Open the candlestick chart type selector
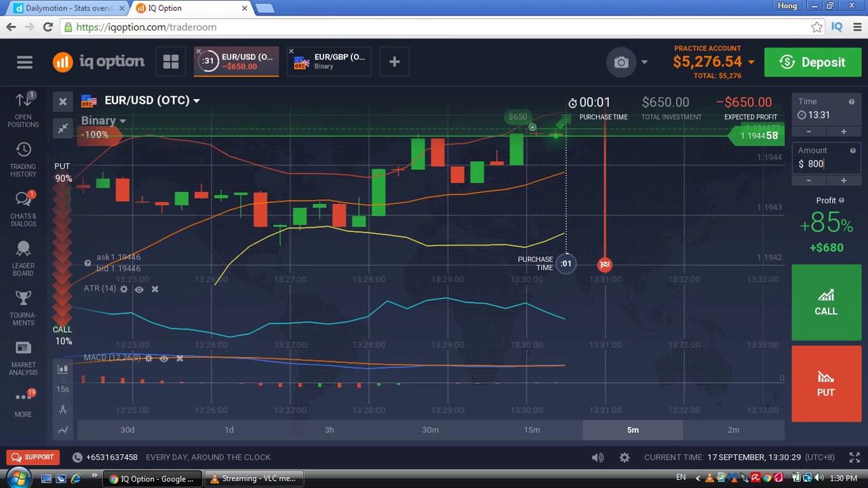The image size is (868, 488). click(x=62, y=369)
